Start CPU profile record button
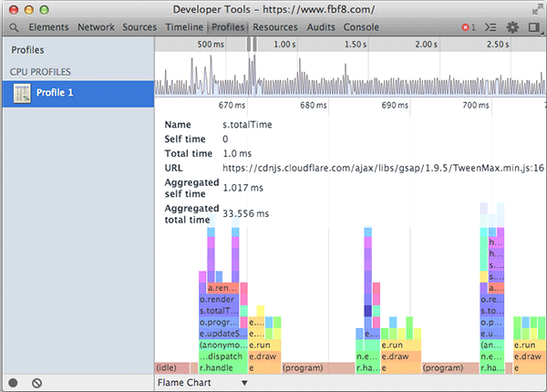 pos(14,383)
